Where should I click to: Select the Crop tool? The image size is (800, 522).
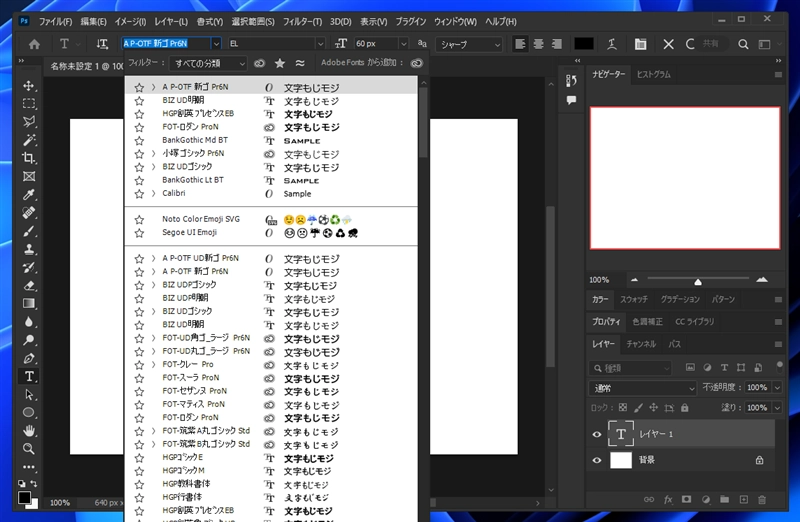click(x=29, y=158)
